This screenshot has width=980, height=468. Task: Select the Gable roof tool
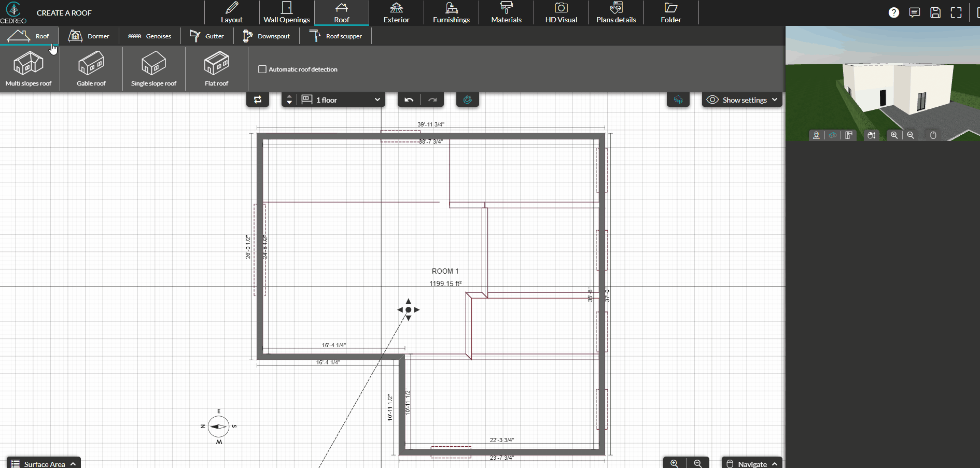pyautogui.click(x=91, y=68)
